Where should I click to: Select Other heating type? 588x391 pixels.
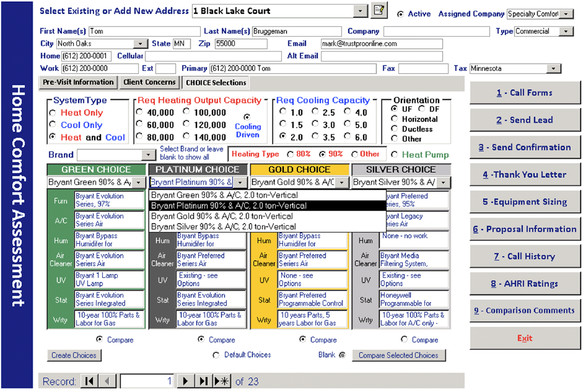click(x=354, y=154)
